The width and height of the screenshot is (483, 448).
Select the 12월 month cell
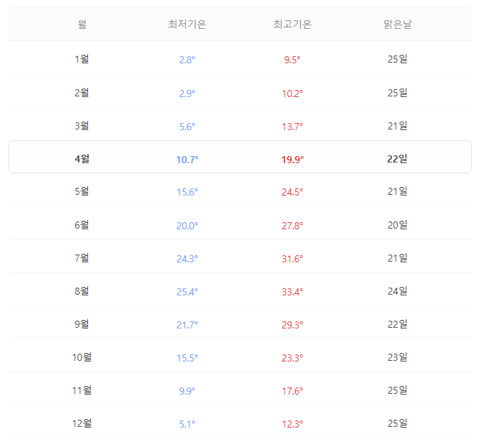point(82,423)
